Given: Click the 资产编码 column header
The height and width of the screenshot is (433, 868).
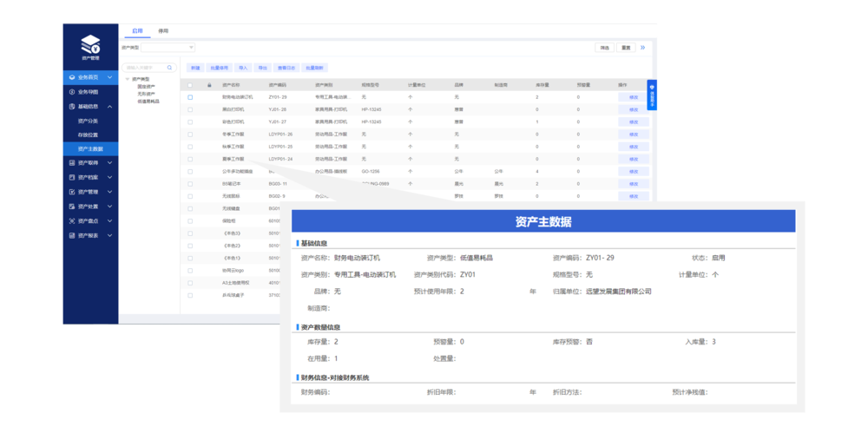Looking at the screenshot, I should 278,85.
